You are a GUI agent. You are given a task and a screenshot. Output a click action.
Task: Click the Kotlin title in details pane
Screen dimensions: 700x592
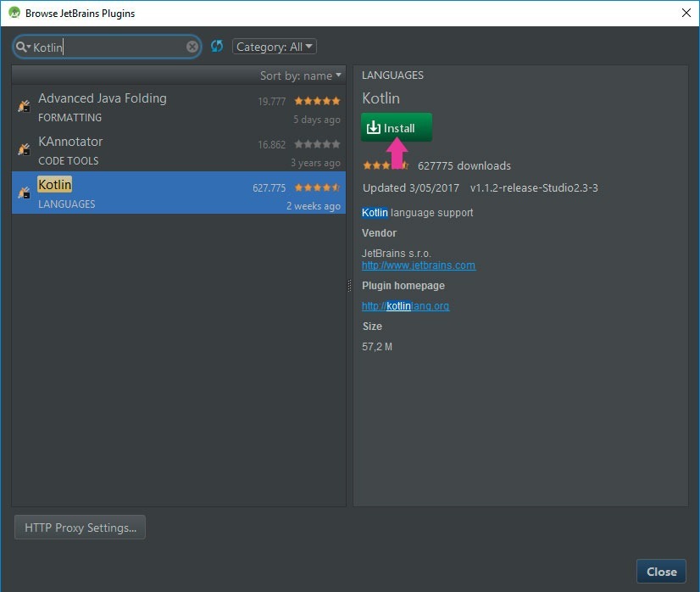tap(381, 98)
